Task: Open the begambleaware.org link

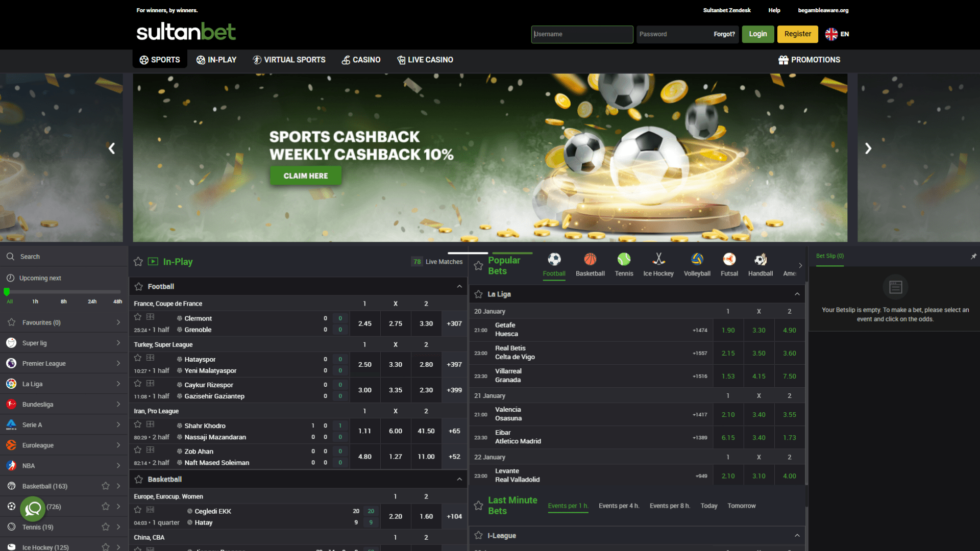Action: tap(823, 10)
